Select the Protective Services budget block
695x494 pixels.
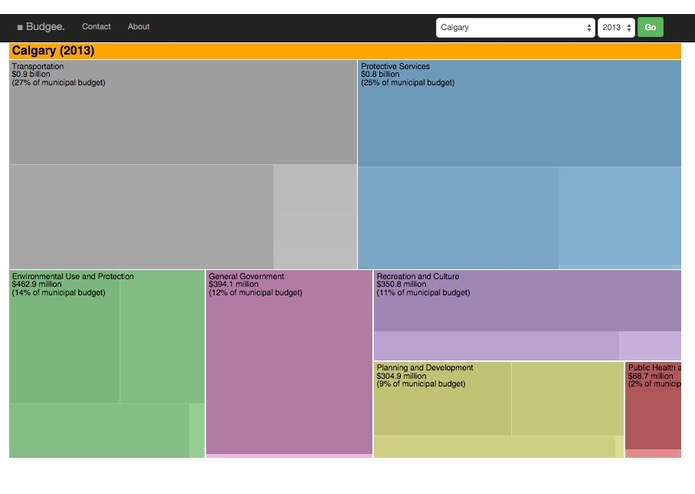point(519,164)
